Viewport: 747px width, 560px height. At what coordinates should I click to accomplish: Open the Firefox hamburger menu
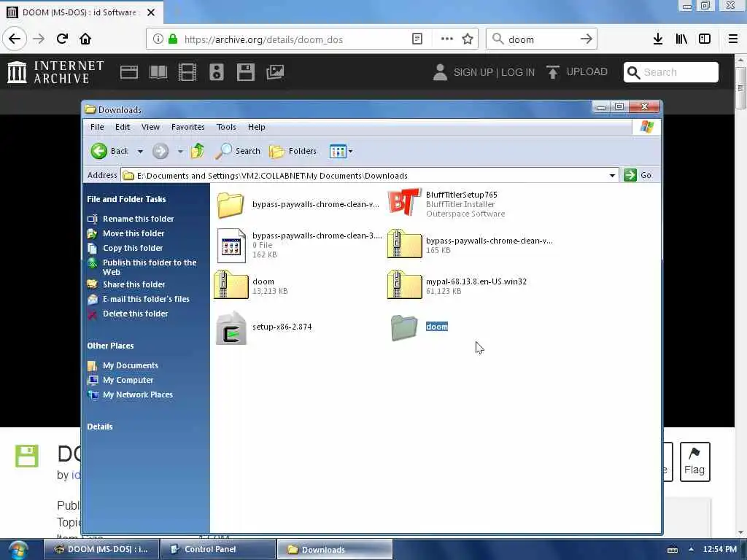point(733,39)
